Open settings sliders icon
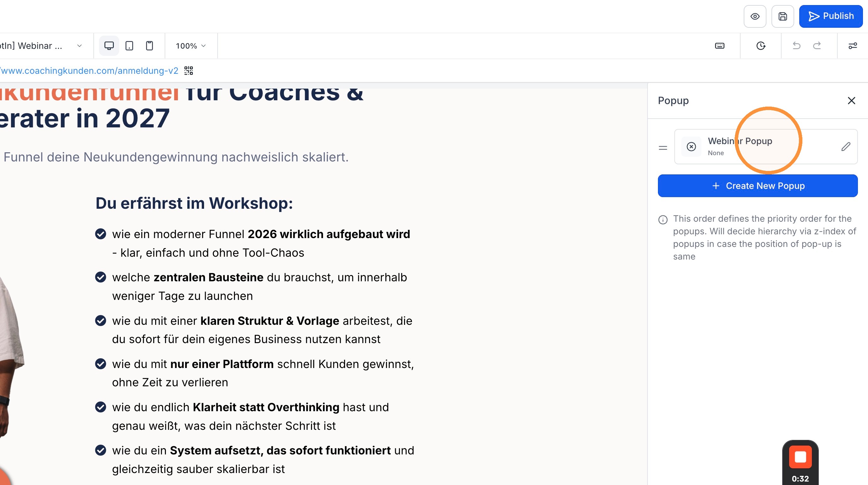Viewport: 868px width, 485px height. point(853,45)
